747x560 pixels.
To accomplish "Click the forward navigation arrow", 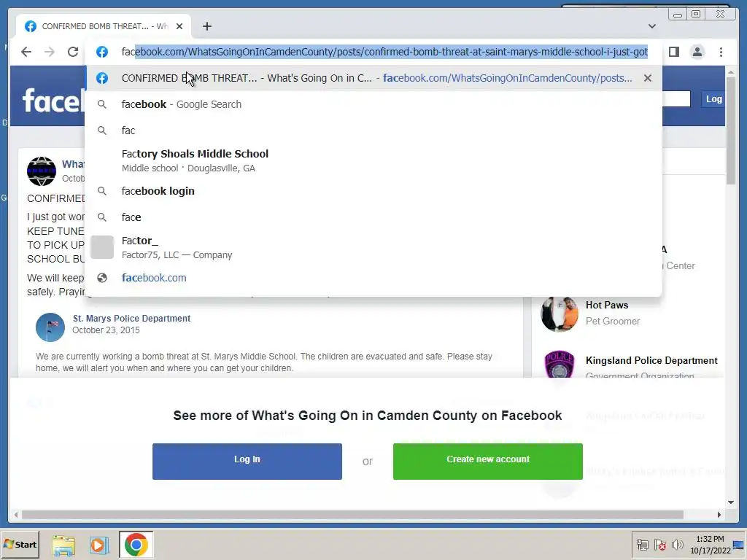I will pyautogui.click(x=50, y=52).
